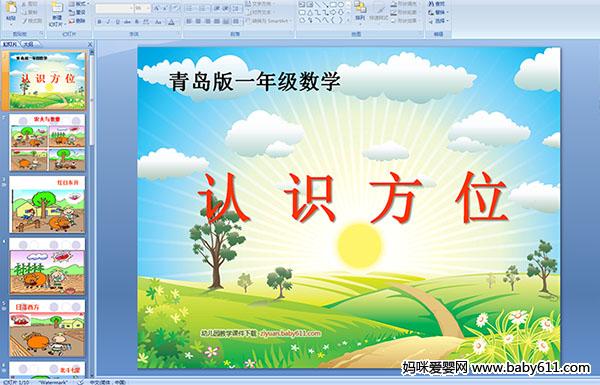Switch to the Outline (大纲) tab
Viewport: 600px width, 385px height.
[x=29, y=44]
